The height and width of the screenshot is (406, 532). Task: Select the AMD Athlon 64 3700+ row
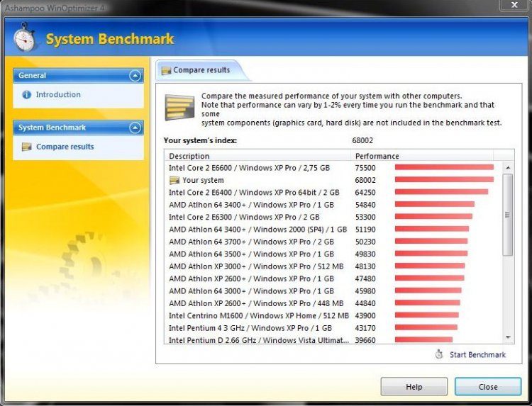pyautogui.click(x=333, y=242)
